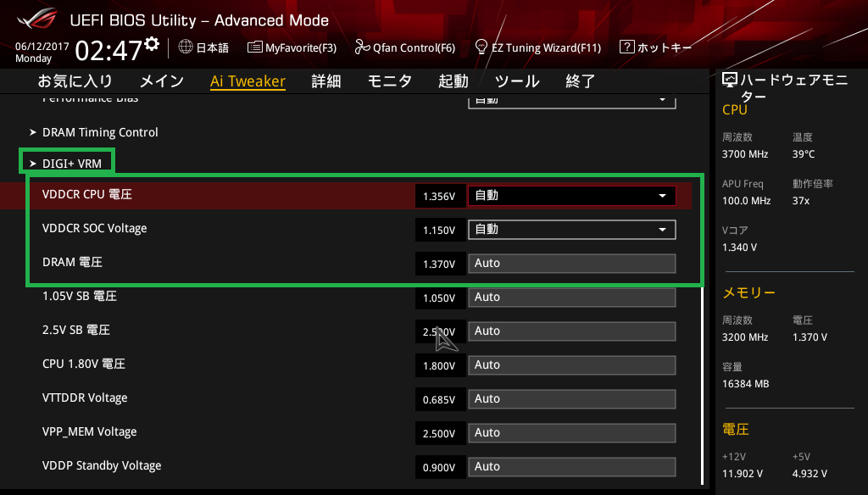Click the ROG logo
Viewport: 868px width, 495px height.
pyautogui.click(x=37, y=19)
